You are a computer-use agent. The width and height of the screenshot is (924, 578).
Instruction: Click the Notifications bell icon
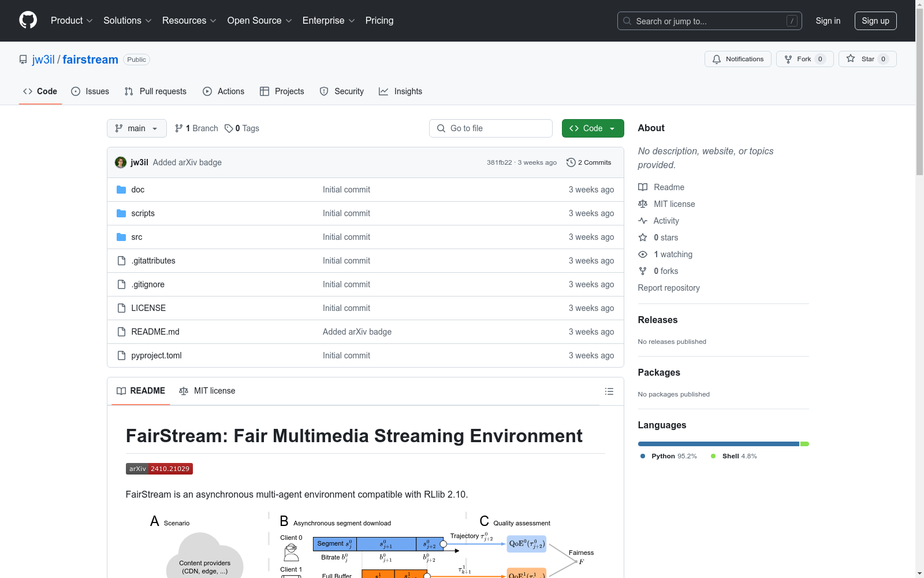coord(717,59)
